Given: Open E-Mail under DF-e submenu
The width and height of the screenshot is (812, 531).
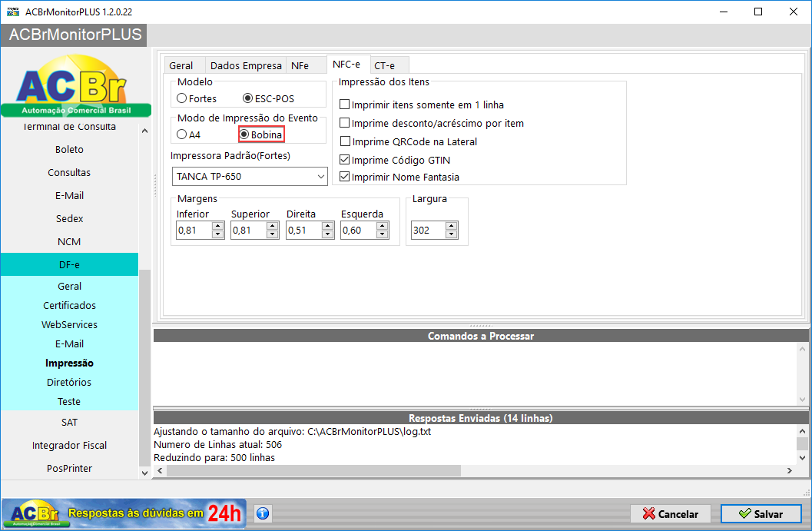Looking at the screenshot, I should coord(69,343).
